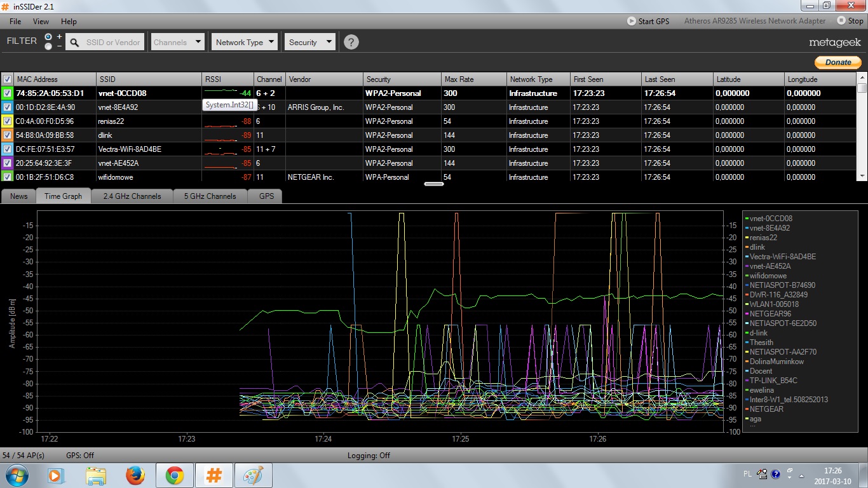Uncheck vnet-8E4A92 network checkbox
The width and height of the screenshot is (868, 488).
(x=7, y=107)
